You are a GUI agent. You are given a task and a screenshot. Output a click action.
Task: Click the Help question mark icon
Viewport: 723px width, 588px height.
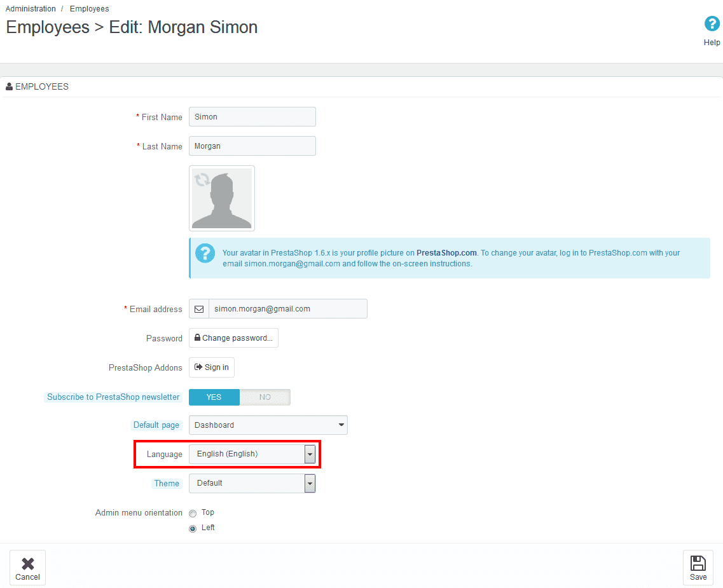[712, 24]
